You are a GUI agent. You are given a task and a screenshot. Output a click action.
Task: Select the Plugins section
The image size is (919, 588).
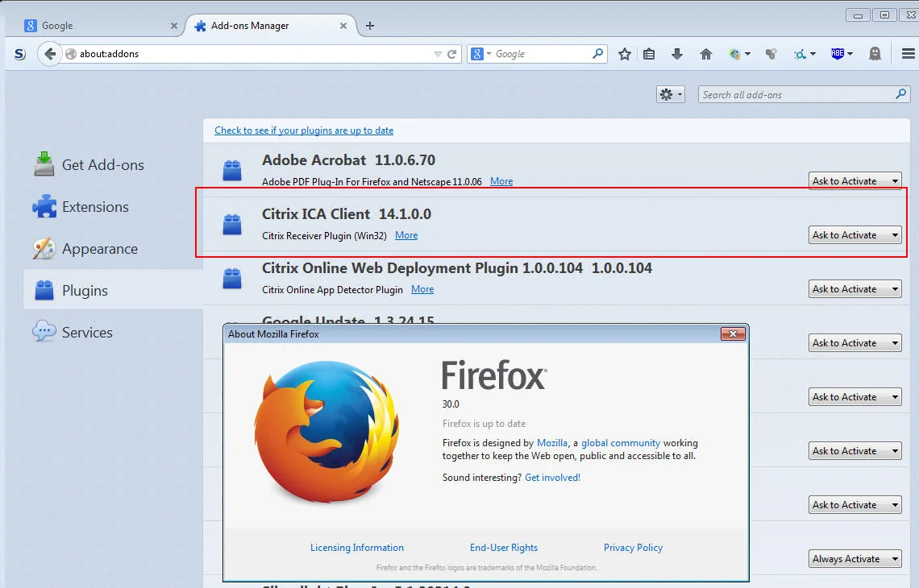click(113, 290)
